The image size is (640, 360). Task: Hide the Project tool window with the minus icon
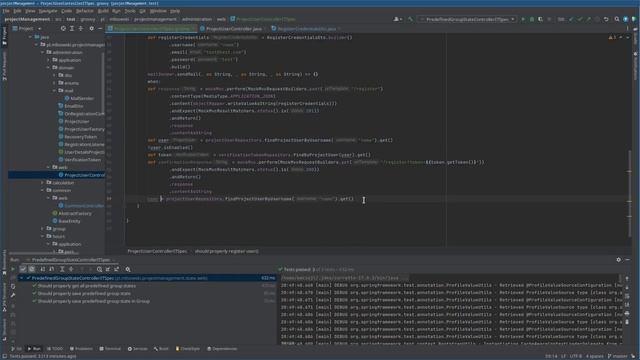[x=100, y=29]
